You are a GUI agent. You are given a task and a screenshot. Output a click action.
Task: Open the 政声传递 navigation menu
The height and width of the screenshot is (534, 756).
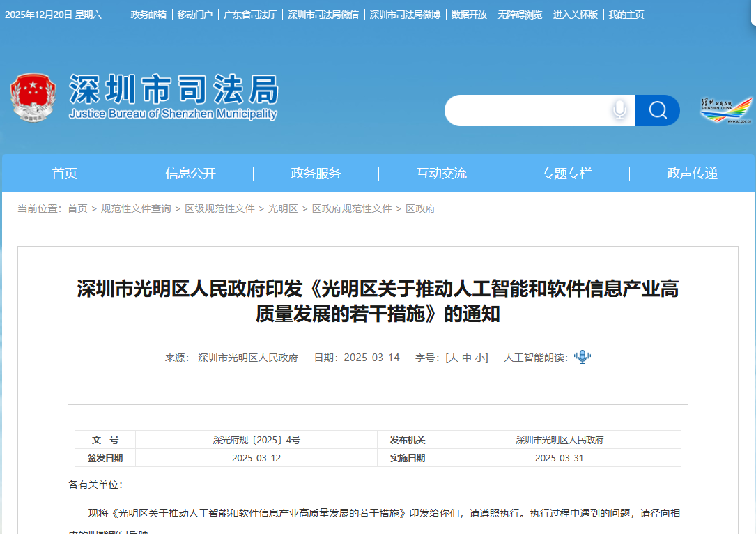(x=693, y=173)
